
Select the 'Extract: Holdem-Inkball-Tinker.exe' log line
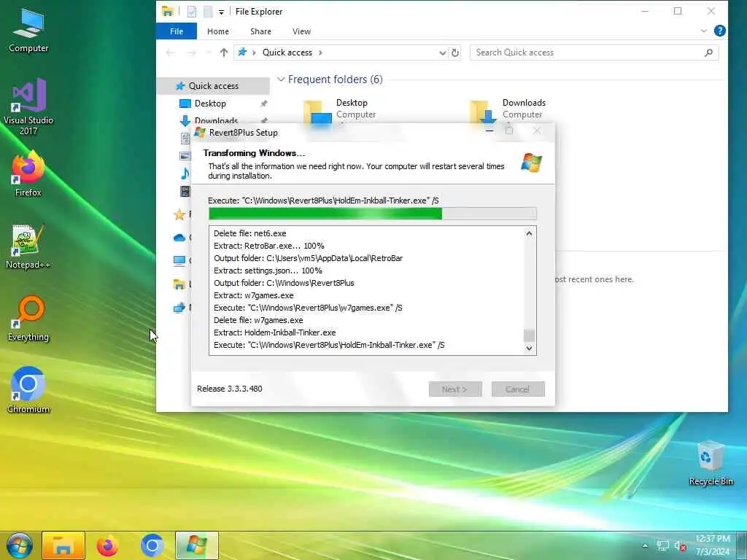275,332
